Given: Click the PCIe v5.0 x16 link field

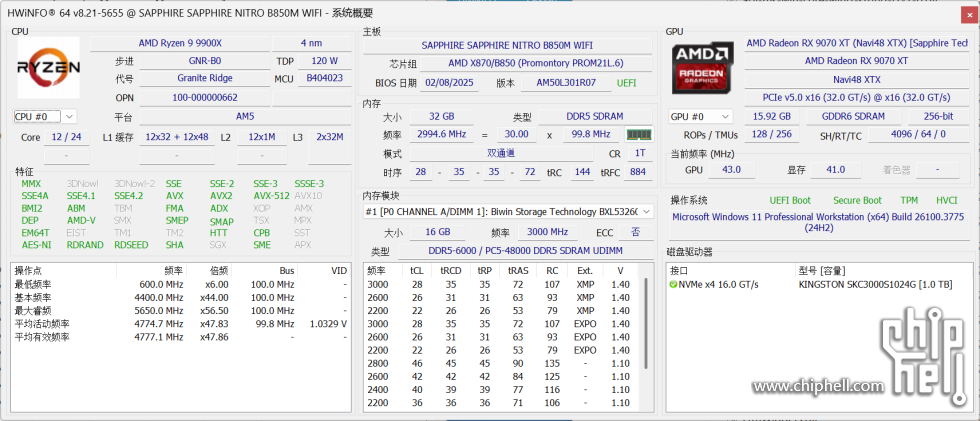Looking at the screenshot, I should click(x=856, y=97).
